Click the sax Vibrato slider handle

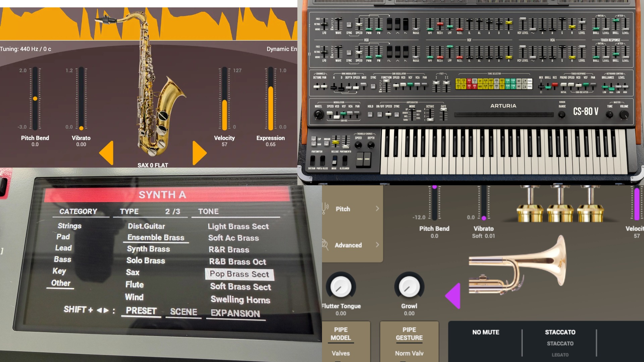click(x=81, y=128)
